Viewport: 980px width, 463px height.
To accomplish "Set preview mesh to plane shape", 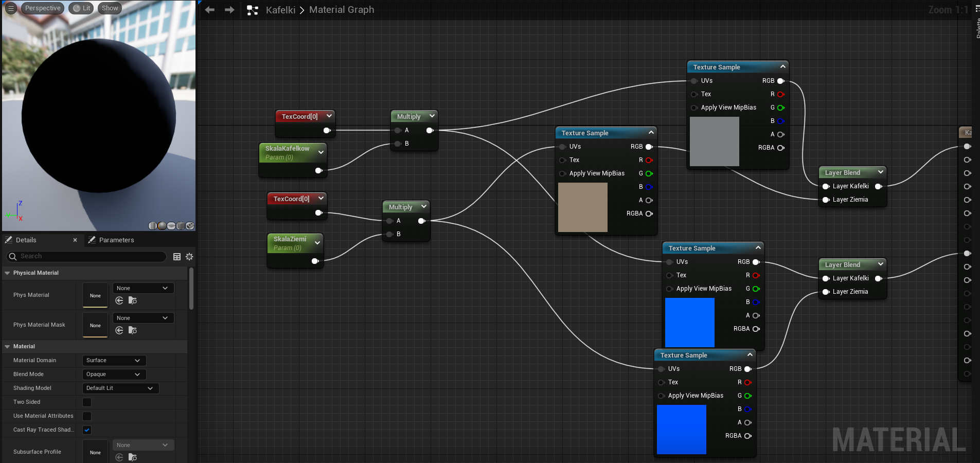I will 171,226.
